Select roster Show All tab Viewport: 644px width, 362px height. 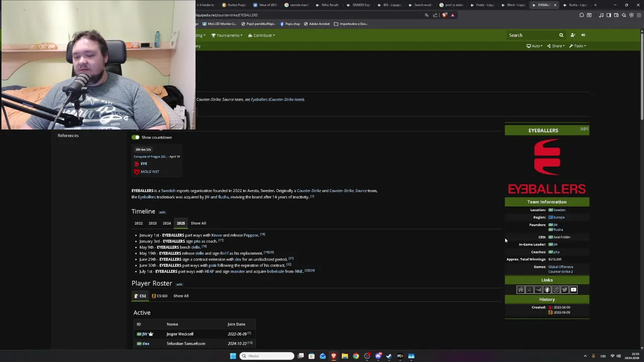pyautogui.click(x=181, y=296)
